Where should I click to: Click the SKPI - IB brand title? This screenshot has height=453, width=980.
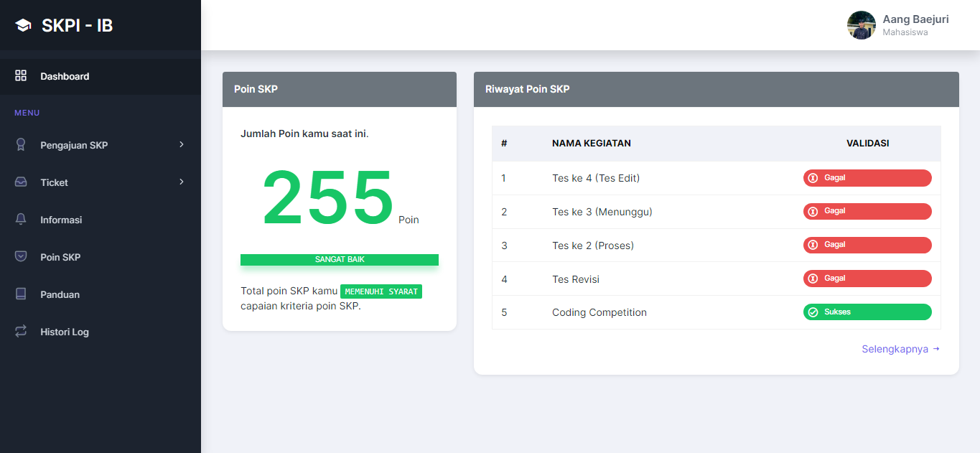(77, 26)
